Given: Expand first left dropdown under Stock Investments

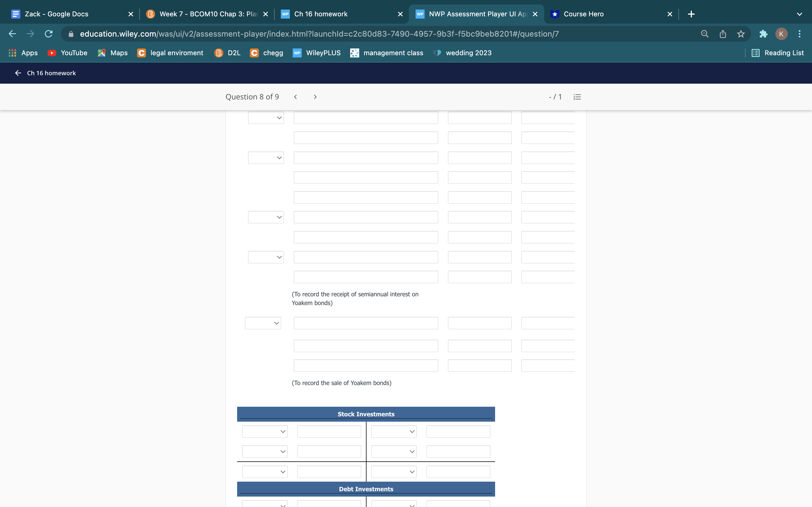Looking at the screenshot, I should [x=264, y=432].
